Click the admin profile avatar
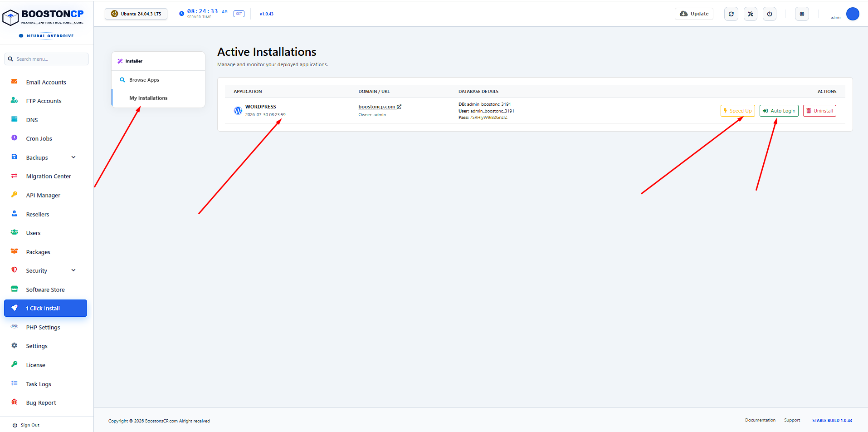The image size is (868, 432). [x=853, y=14]
